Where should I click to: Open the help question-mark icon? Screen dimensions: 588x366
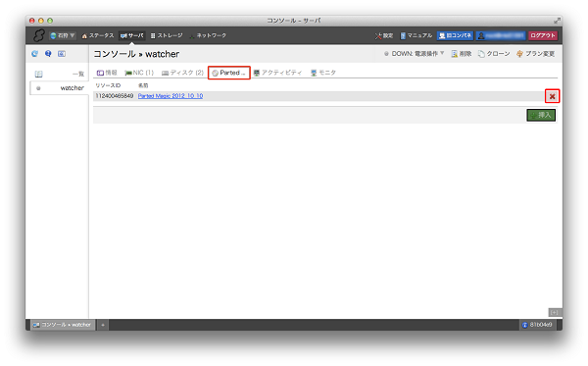(48, 54)
